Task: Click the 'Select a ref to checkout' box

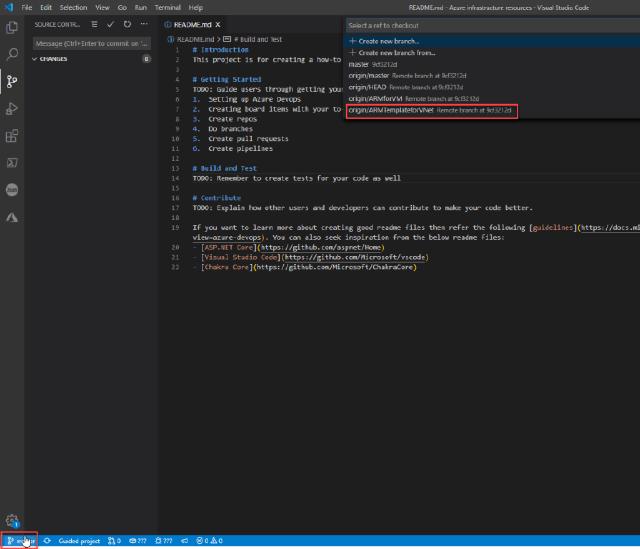Action: (x=490, y=25)
